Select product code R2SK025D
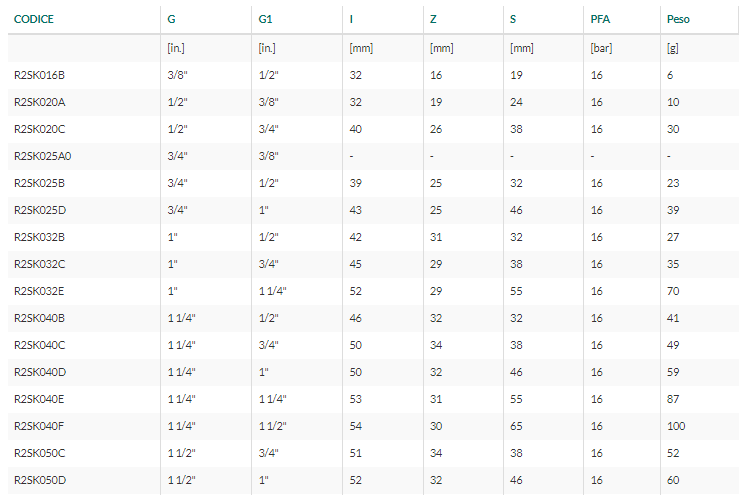747x495 pixels. click(40, 210)
